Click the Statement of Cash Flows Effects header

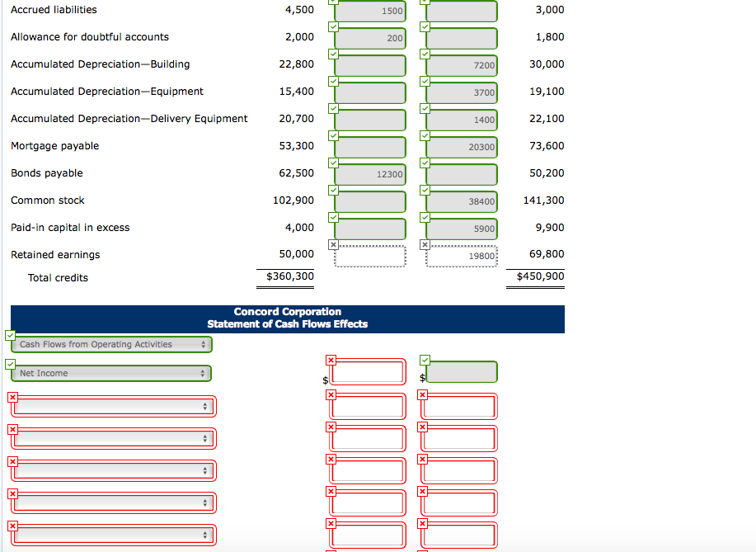[x=287, y=323]
